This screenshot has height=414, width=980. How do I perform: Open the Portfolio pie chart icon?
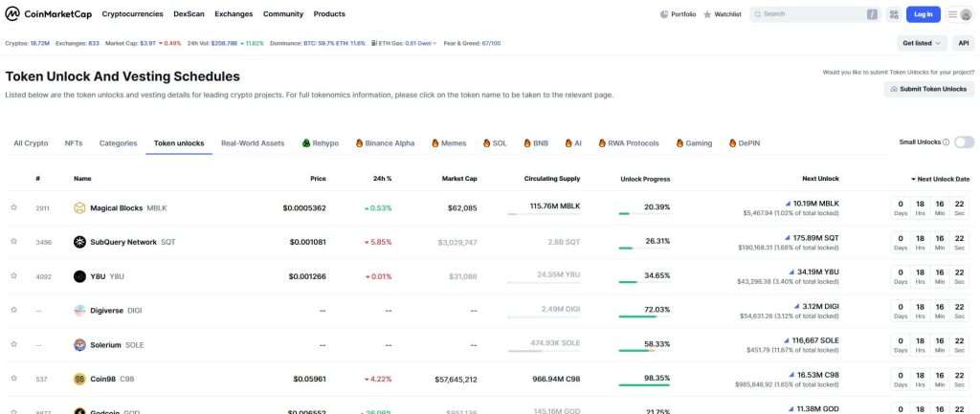click(665, 14)
